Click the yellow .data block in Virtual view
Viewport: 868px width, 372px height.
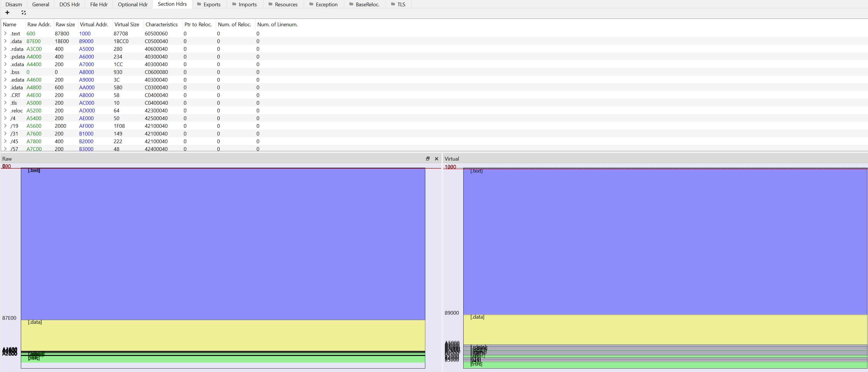pos(665,329)
